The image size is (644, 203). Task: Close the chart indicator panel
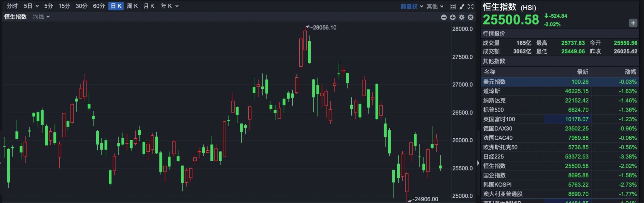pos(470,17)
